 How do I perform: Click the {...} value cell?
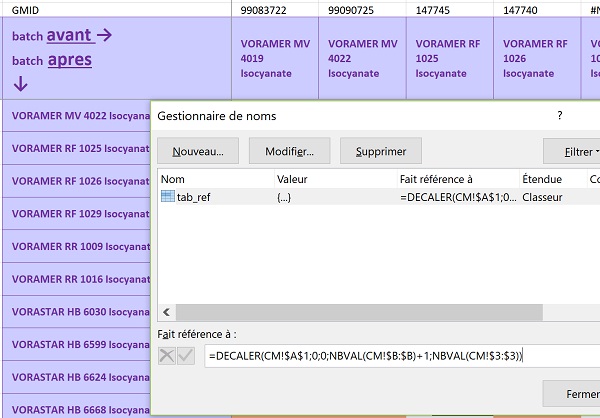pyautogui.click(x=284, y=197)
